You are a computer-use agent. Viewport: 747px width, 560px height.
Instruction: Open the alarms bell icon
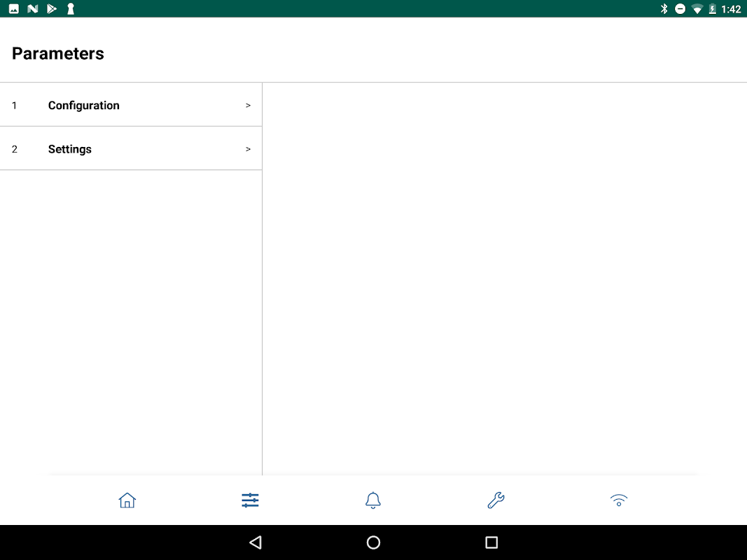tap(373, 500)
